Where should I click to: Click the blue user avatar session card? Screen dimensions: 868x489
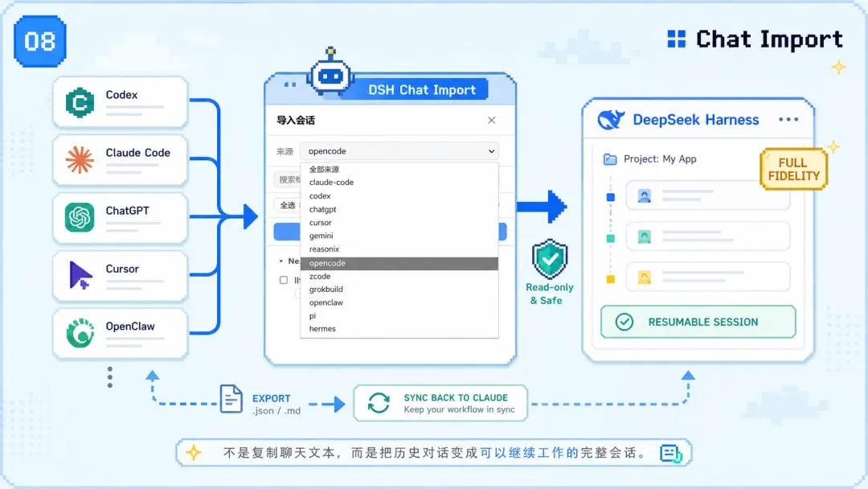click(x=708, y=195)
